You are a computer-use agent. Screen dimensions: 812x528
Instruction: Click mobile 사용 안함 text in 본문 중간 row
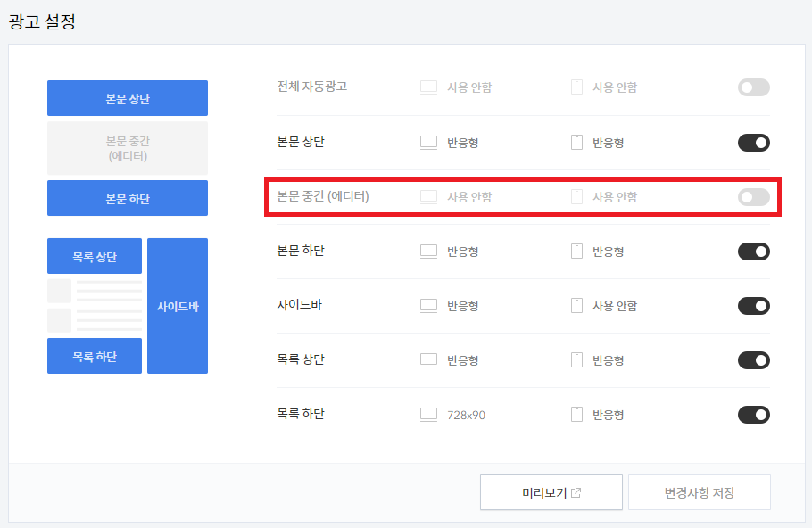point(615,197)
